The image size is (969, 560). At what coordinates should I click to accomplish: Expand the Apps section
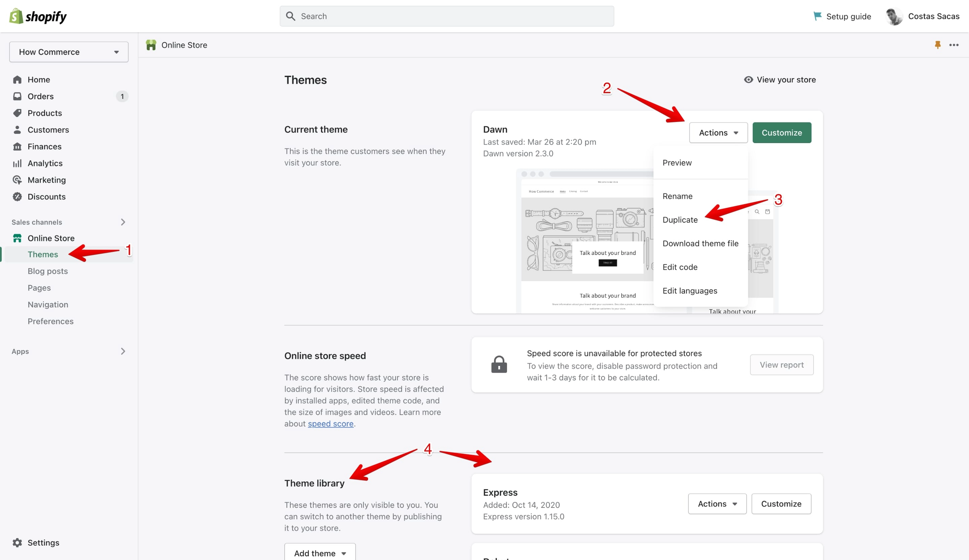coord(123,351)
